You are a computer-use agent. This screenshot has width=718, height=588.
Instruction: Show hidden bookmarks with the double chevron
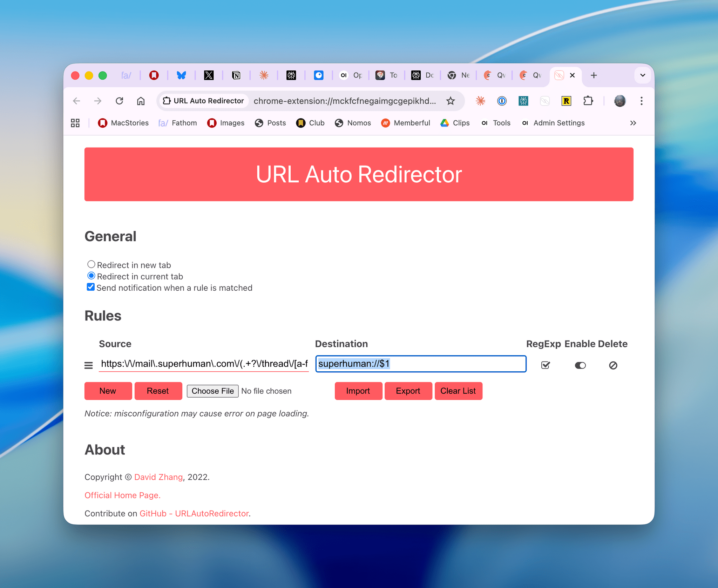coord(633,123)
